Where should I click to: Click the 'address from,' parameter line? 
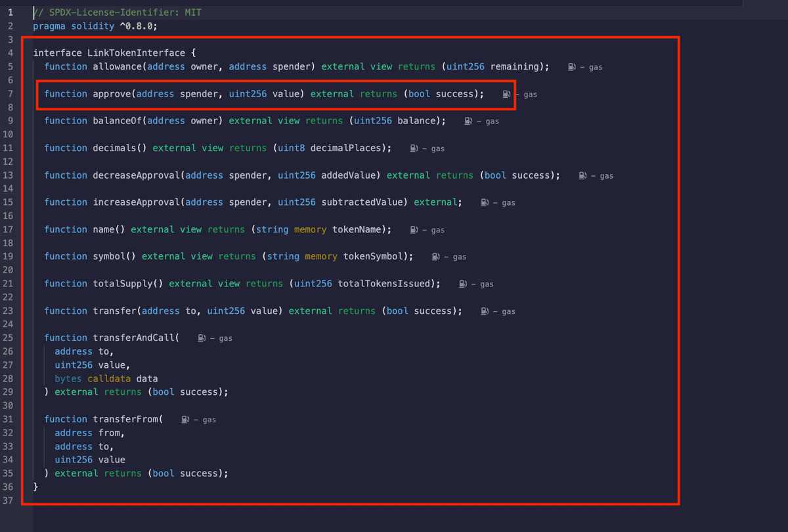(x=90, y=433)
